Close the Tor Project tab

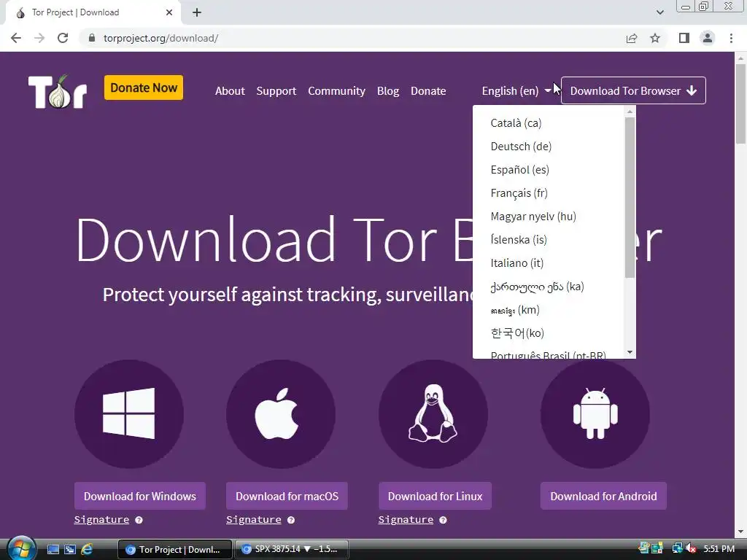[169, 12]
